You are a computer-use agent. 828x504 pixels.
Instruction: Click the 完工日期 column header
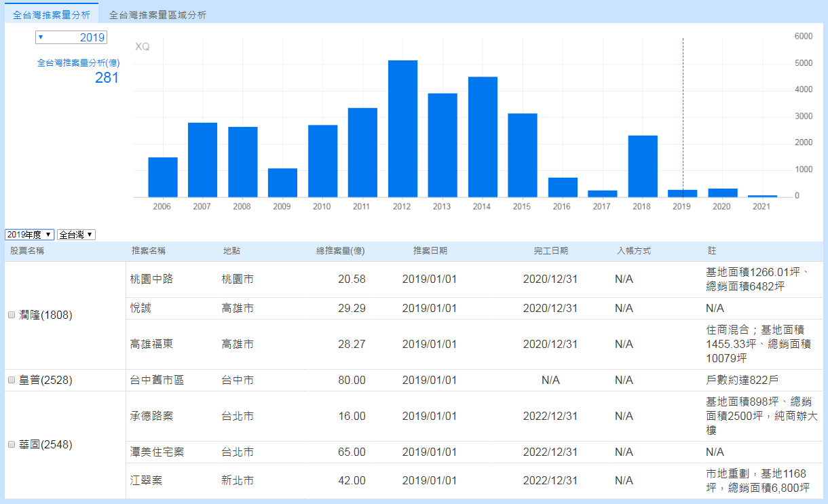[x=550, y=251]
